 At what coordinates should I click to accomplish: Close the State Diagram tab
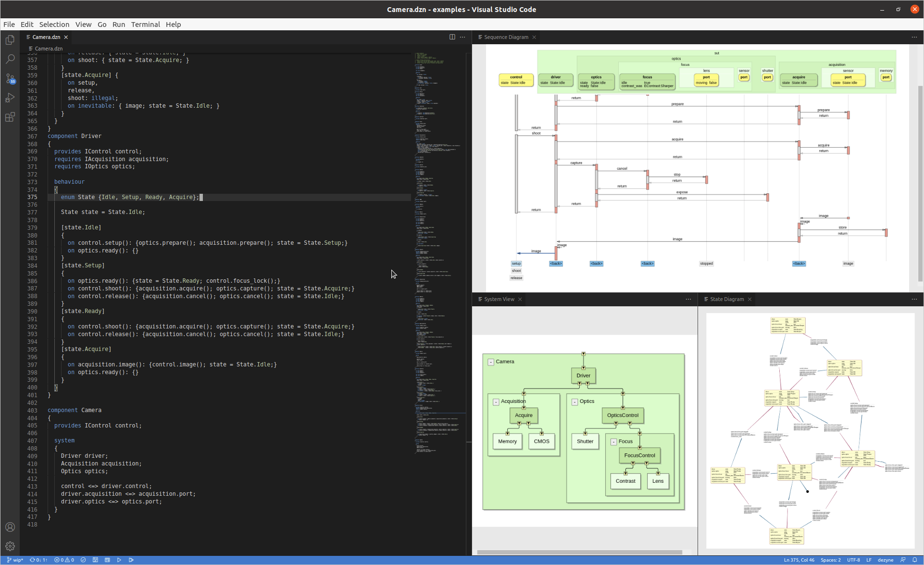749,299
